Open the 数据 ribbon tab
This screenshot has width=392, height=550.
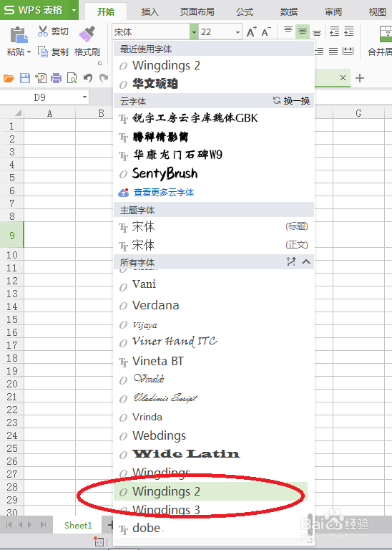coord(289,12)
